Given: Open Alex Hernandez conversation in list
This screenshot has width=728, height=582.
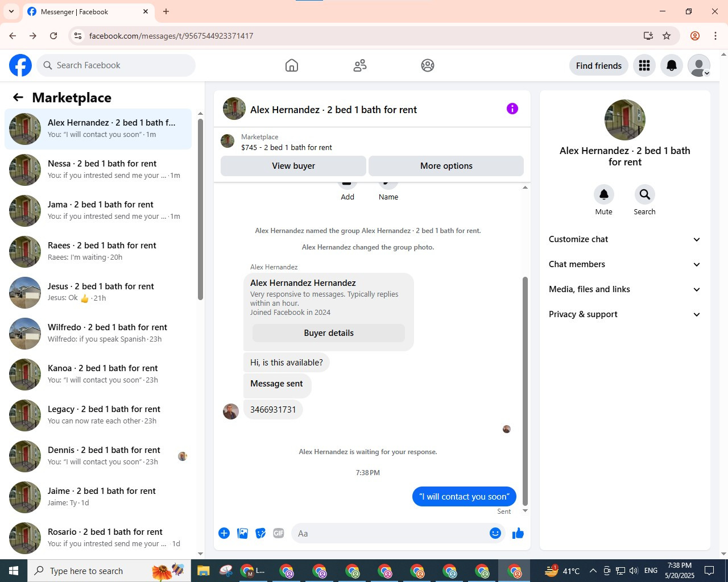Looking at the screenshot, I should point(98,129).
